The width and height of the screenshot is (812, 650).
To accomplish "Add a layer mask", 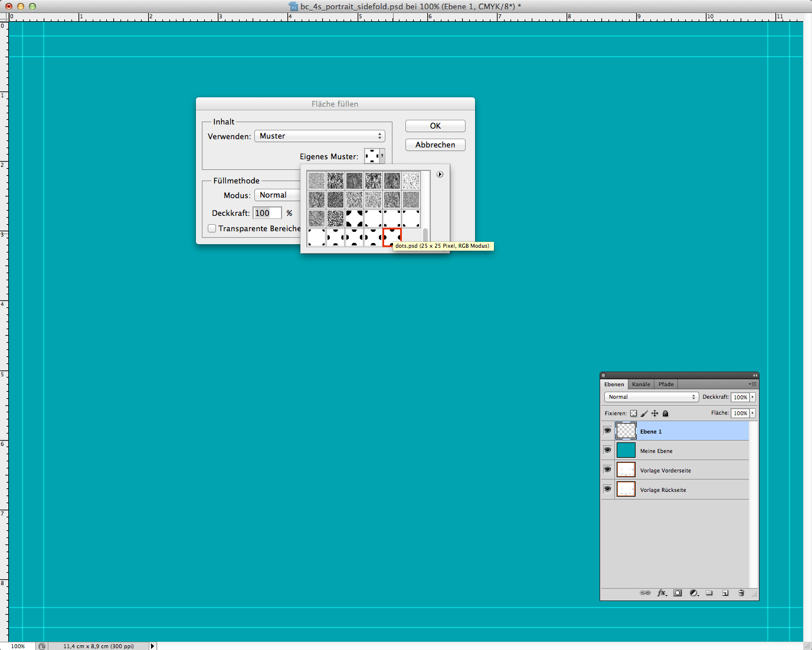I will coord(678,593).
